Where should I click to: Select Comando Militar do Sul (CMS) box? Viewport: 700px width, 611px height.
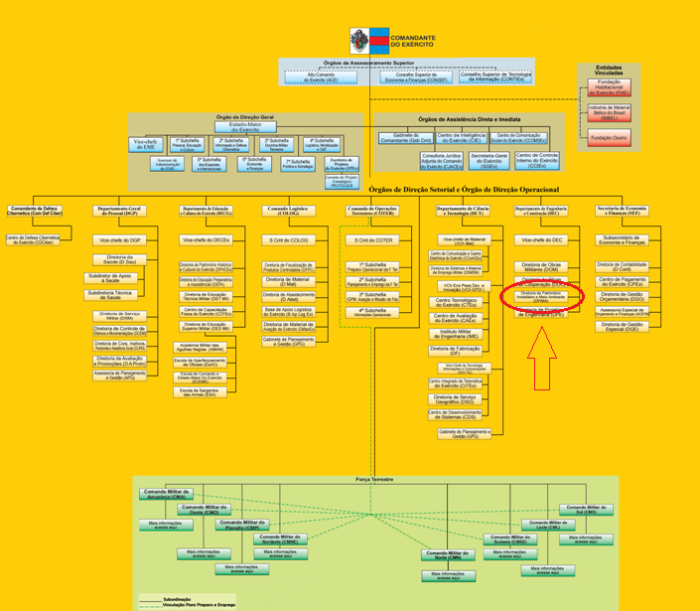coord(586,510)
